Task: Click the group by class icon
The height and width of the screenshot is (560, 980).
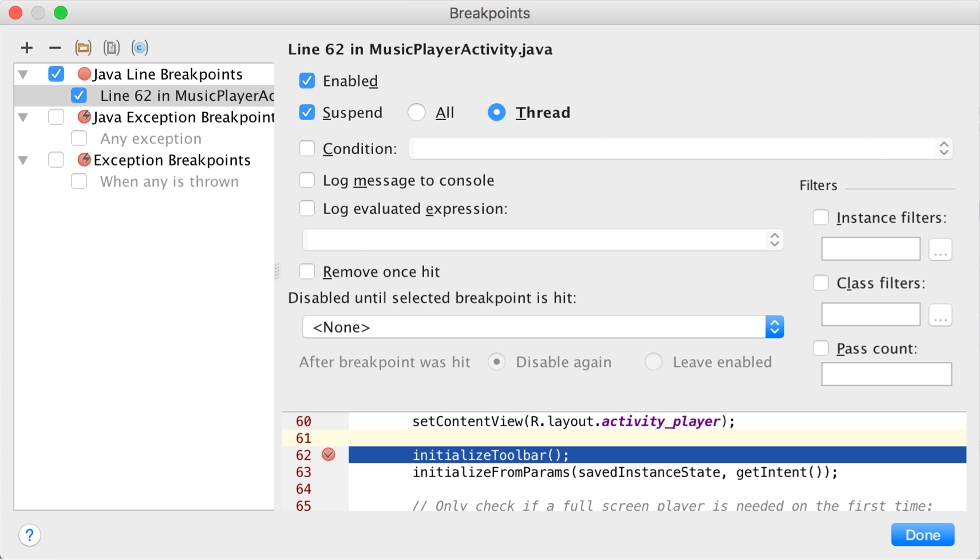Action: [x=140, y=48]
